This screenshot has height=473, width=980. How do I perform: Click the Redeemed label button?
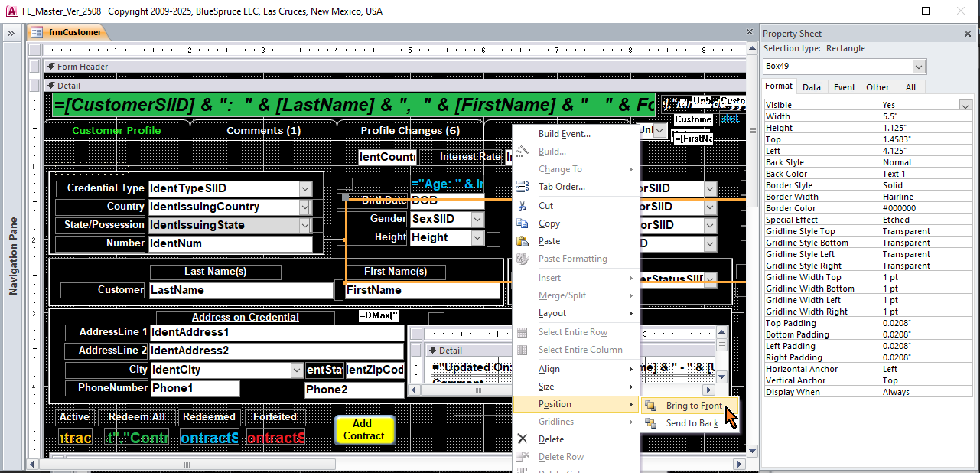[x=209, y=417]
